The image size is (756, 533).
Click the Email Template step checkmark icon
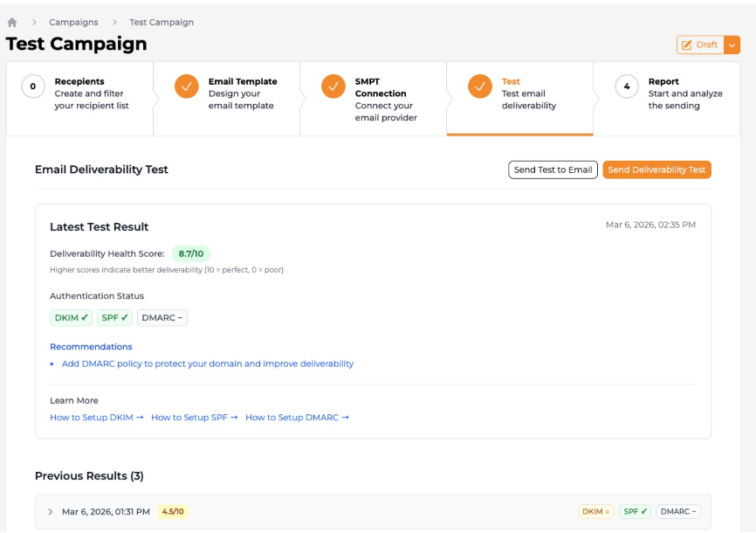click(x=186, y=87)
